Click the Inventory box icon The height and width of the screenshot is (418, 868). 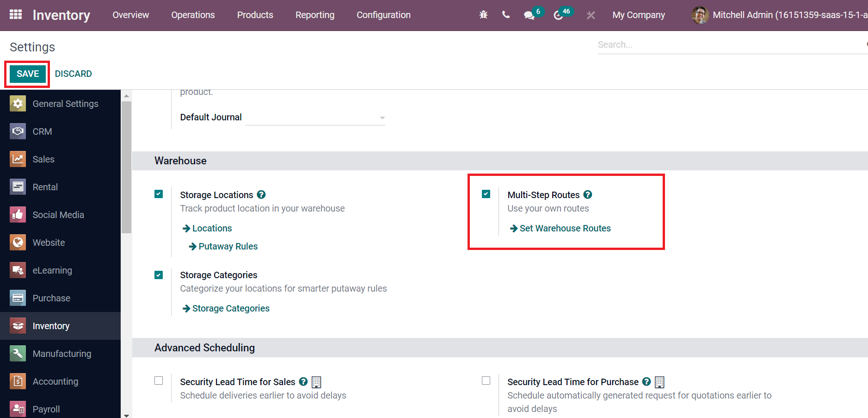(x=18, y=326)
